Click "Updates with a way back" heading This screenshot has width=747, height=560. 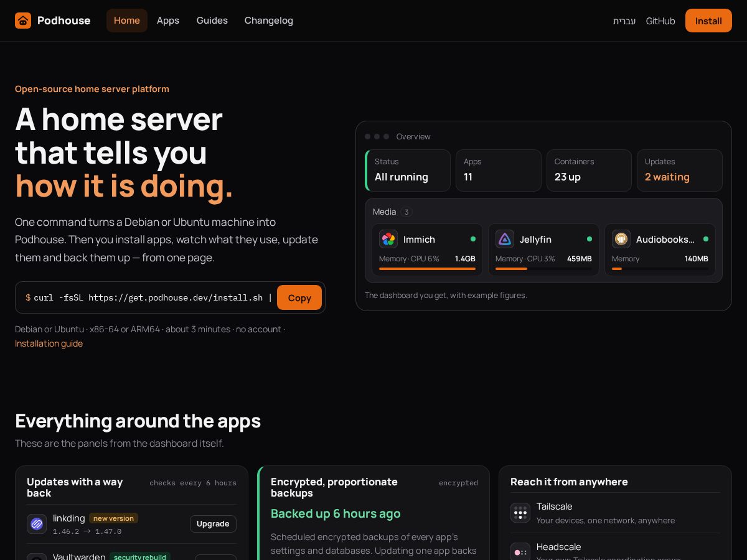(x=75, y=487)
